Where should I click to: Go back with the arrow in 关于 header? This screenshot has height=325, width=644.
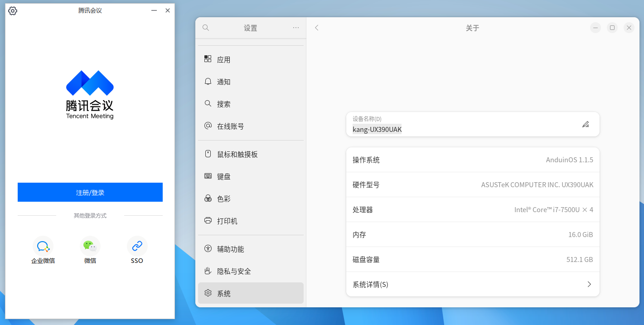[x=317, y=28]
